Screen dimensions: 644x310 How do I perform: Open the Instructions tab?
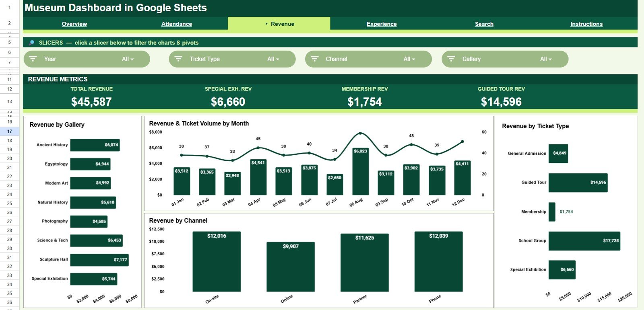[586, 24]
